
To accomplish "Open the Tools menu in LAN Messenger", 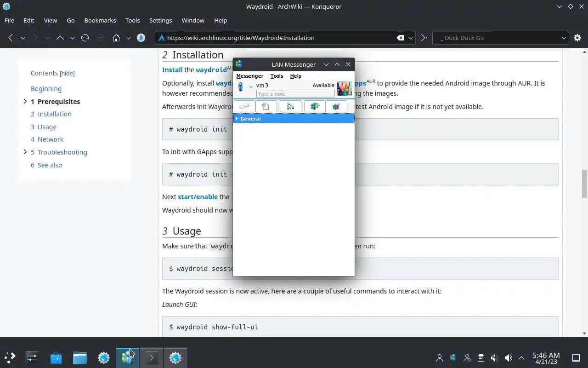I will click(277, 76).
